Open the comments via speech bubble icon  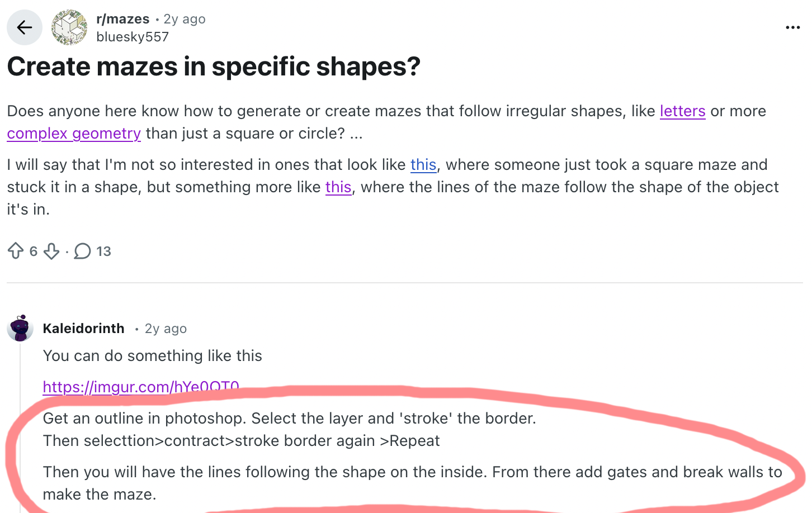coord(82,251)
